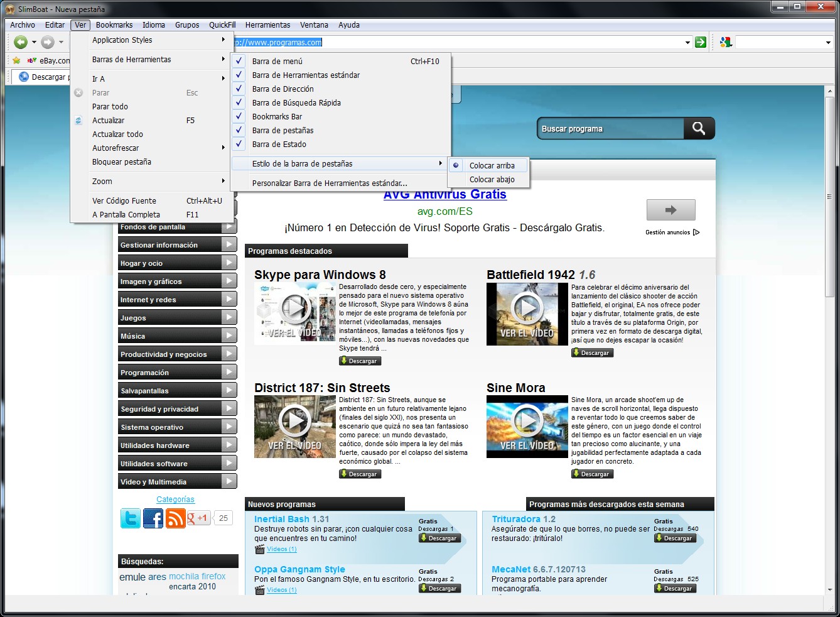Click the Buscar programa search field
Viewport: 840px width, 617px height.
pos(611,129)
